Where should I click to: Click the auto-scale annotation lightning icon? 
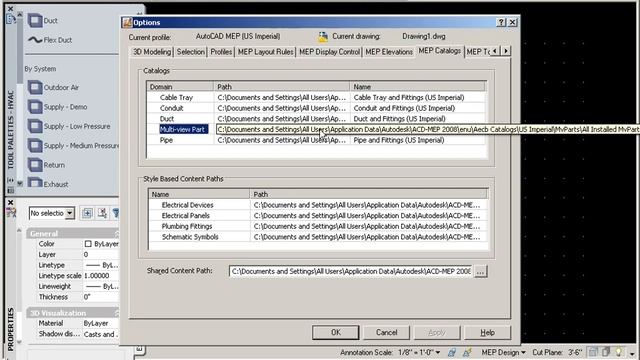(467, 352)
